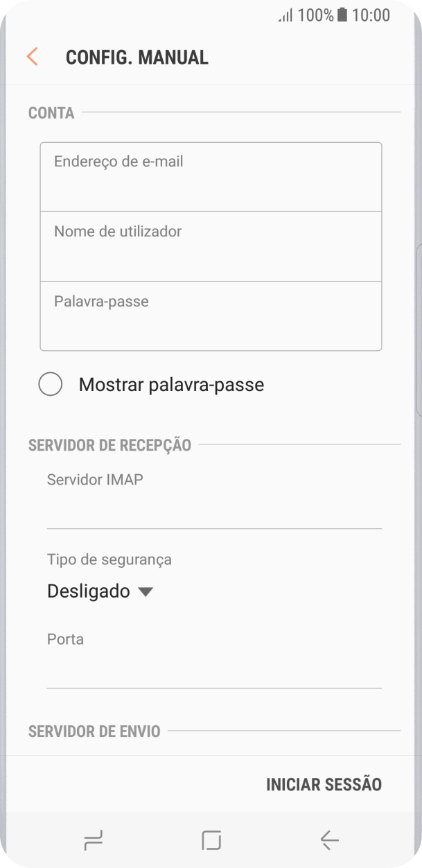Viewport: 422px width, 868px height.
Task: Enable Mostrar palavra-passe radio button
Action: [x=51, y=384]
